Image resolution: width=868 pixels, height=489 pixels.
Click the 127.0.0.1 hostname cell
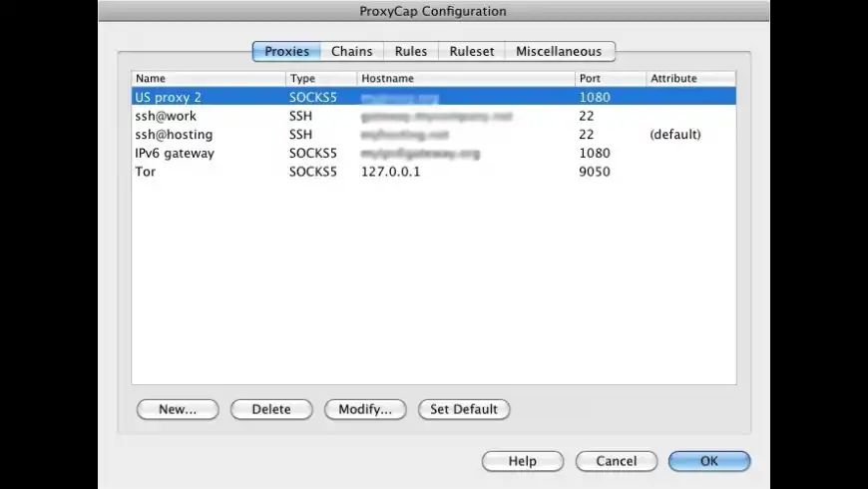pyautogui.click(x=390, y=172)
